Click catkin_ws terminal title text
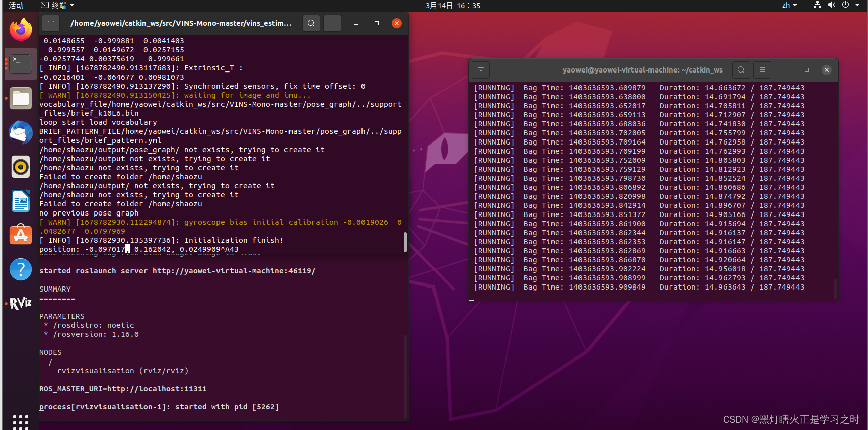The width and height of the screenshot is (868, 430). pos(643,70)
